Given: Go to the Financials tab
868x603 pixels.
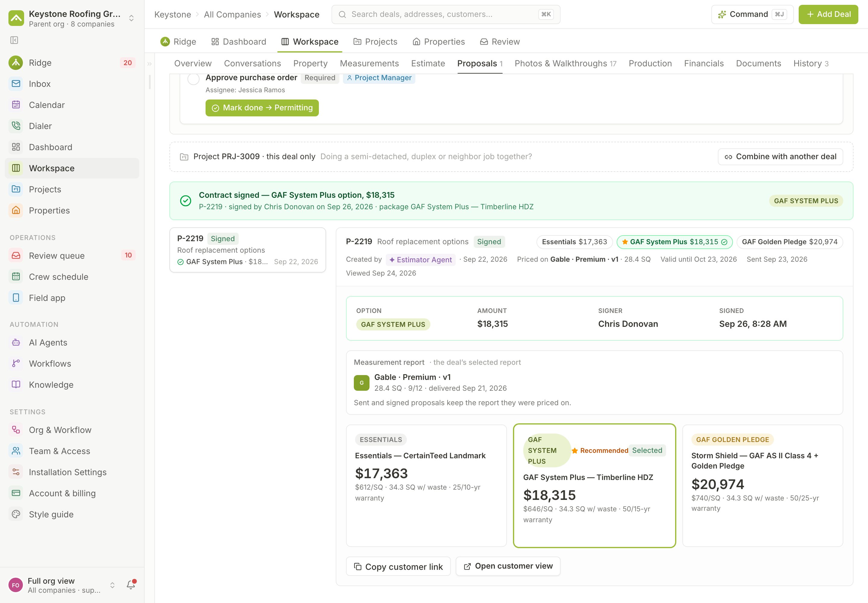Looking at the screenshot, I should tap(704, 64).
